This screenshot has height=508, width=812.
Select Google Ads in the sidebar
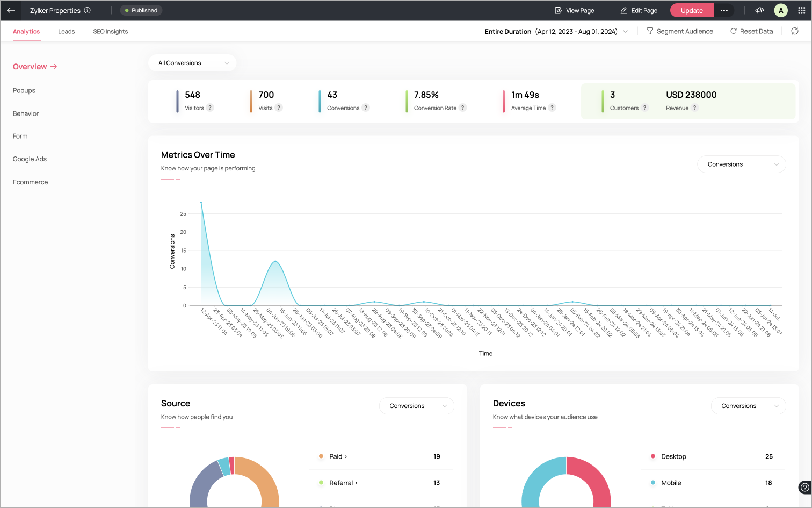30,159
